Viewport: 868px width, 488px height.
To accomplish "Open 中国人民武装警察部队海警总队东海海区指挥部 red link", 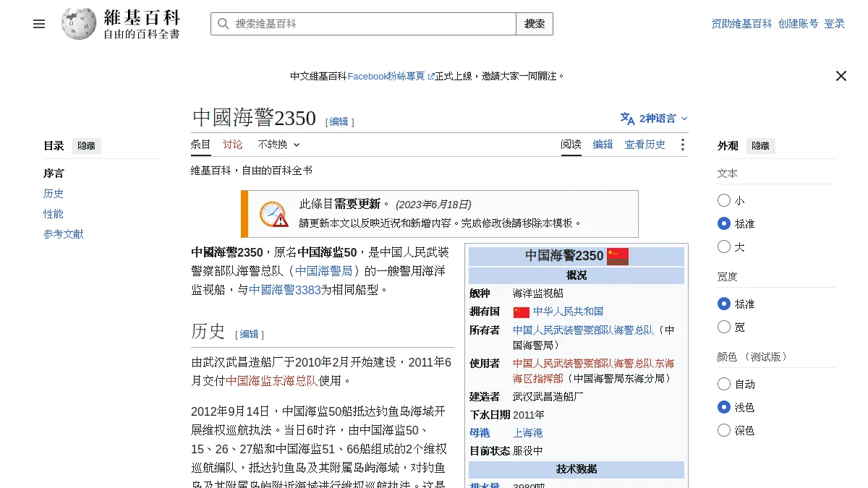I will (593, 371).
